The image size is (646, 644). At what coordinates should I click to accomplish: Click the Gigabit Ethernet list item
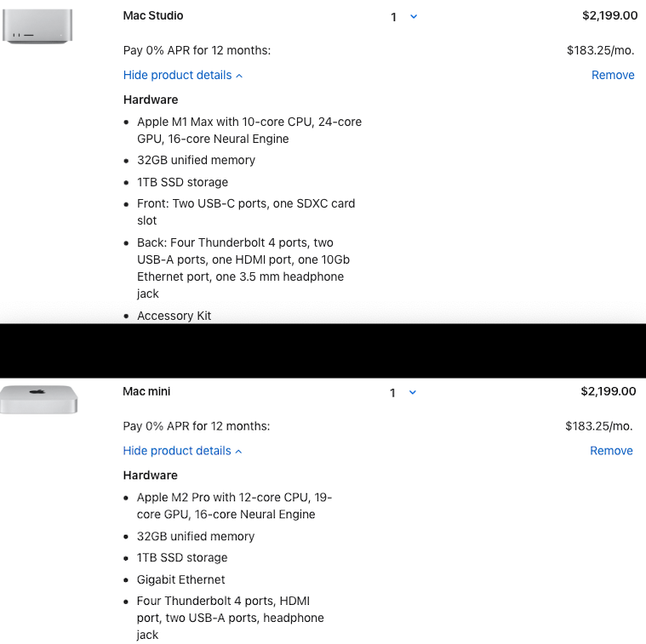pos(180,579)
